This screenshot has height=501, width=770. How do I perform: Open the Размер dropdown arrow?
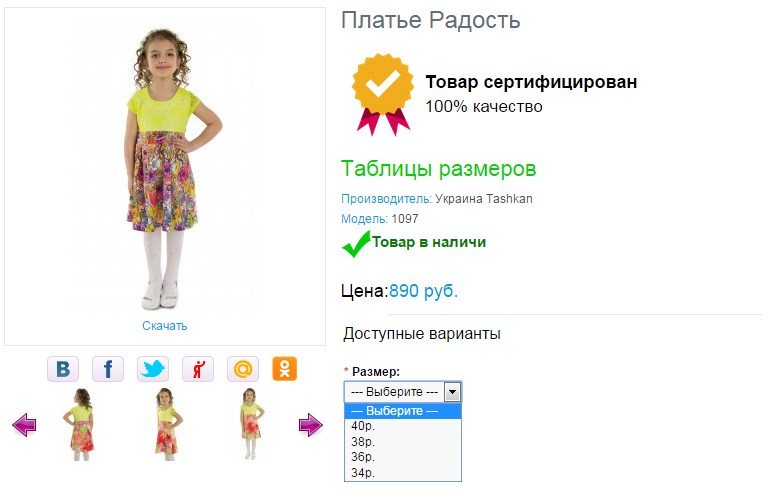(452, 392)
